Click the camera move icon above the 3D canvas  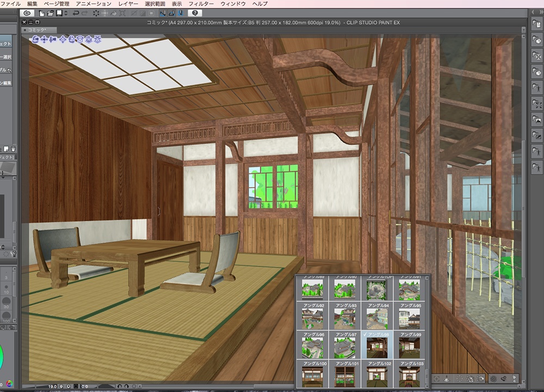click(x=44, y=40)
